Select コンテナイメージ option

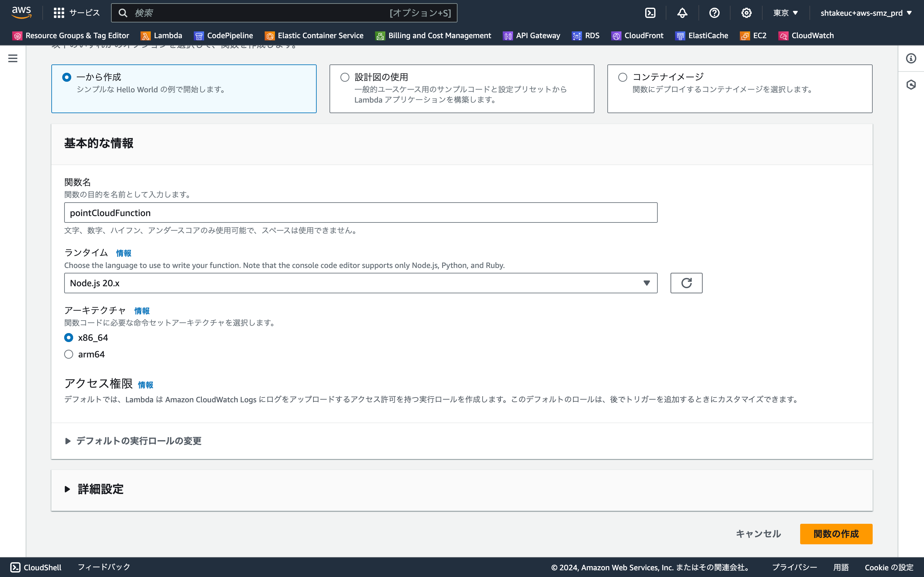pyautogui.click(x=622, y=77)
